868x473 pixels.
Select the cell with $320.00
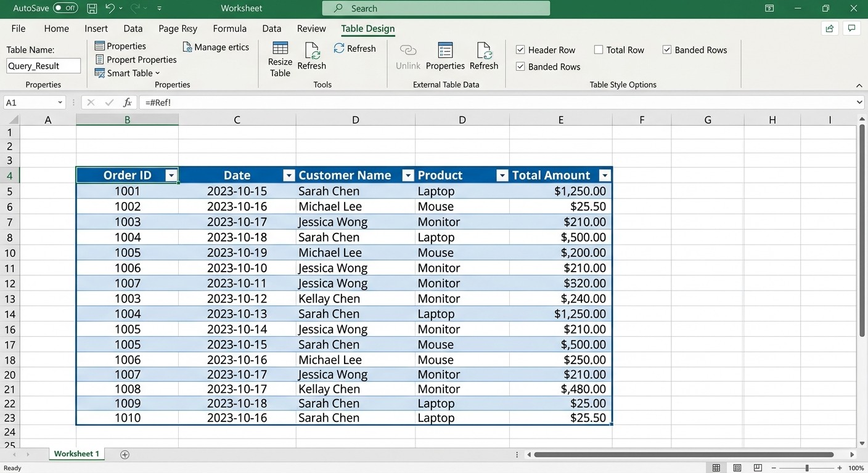pos(560,283)
